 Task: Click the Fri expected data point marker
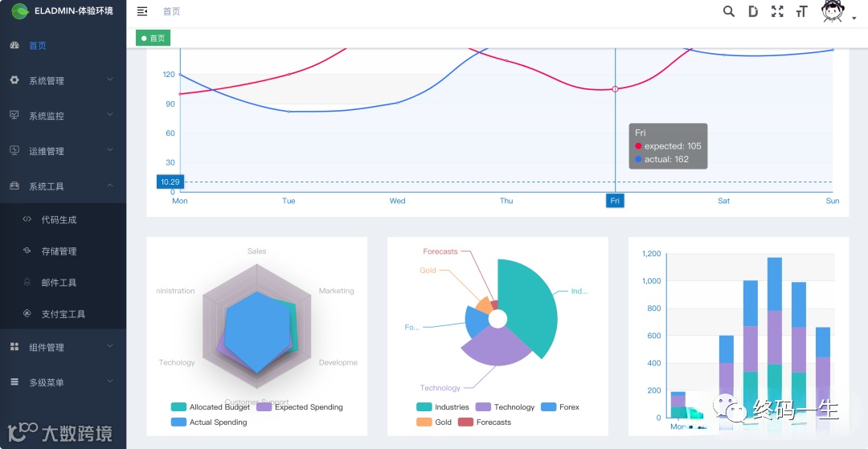click(615, 89)
